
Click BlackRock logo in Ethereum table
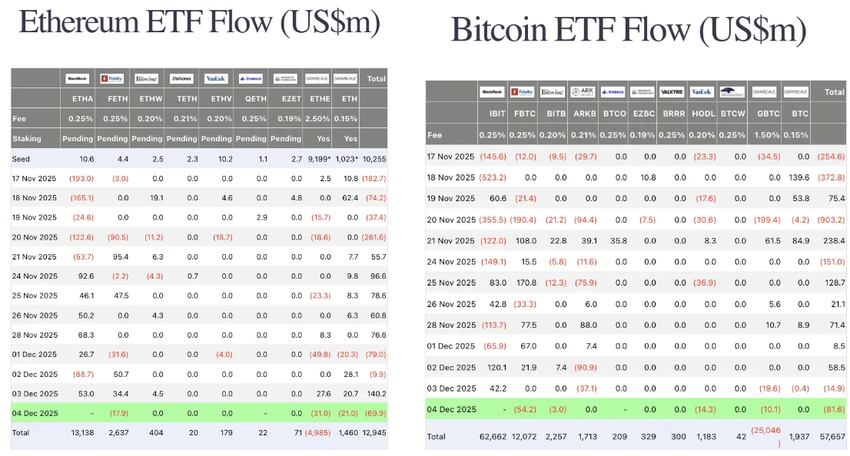click(77, 78)
